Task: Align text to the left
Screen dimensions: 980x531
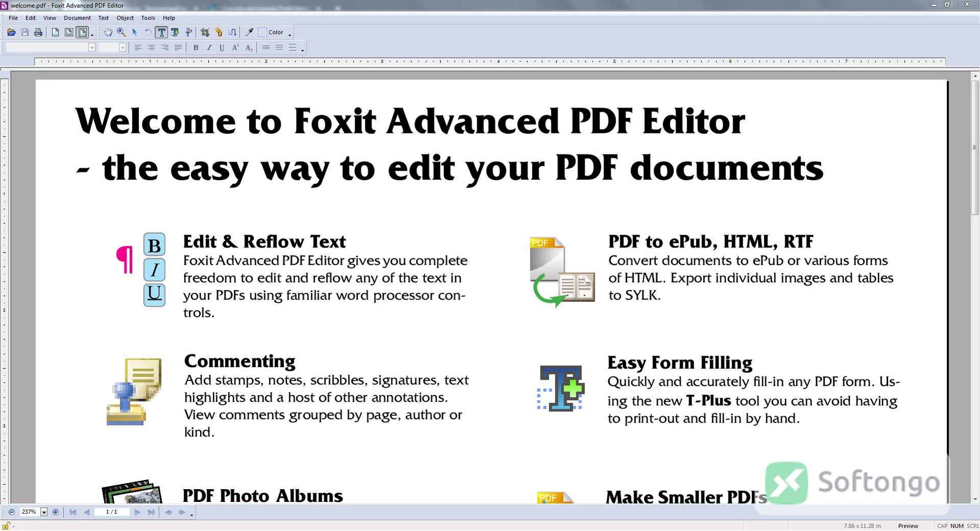Action: (138, 47)
